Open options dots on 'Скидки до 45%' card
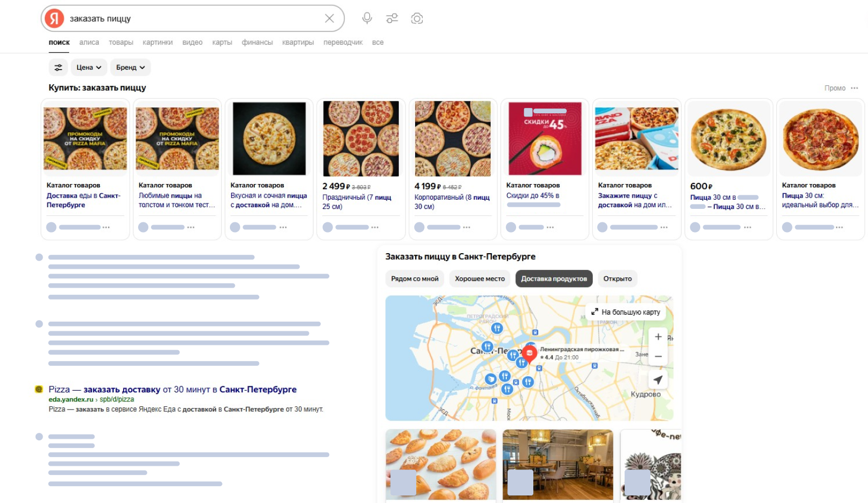 [x=551, y=227]
